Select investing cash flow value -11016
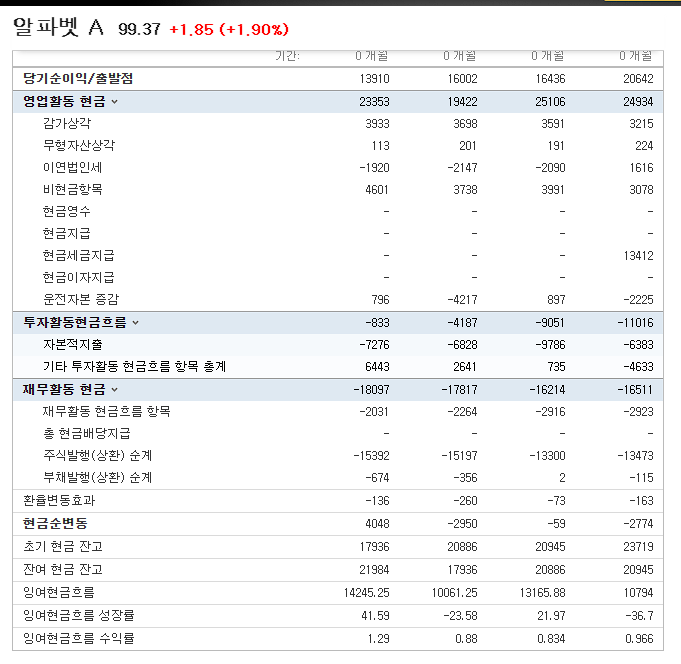This screenshot has width=681, height=664. click(635, 323)
